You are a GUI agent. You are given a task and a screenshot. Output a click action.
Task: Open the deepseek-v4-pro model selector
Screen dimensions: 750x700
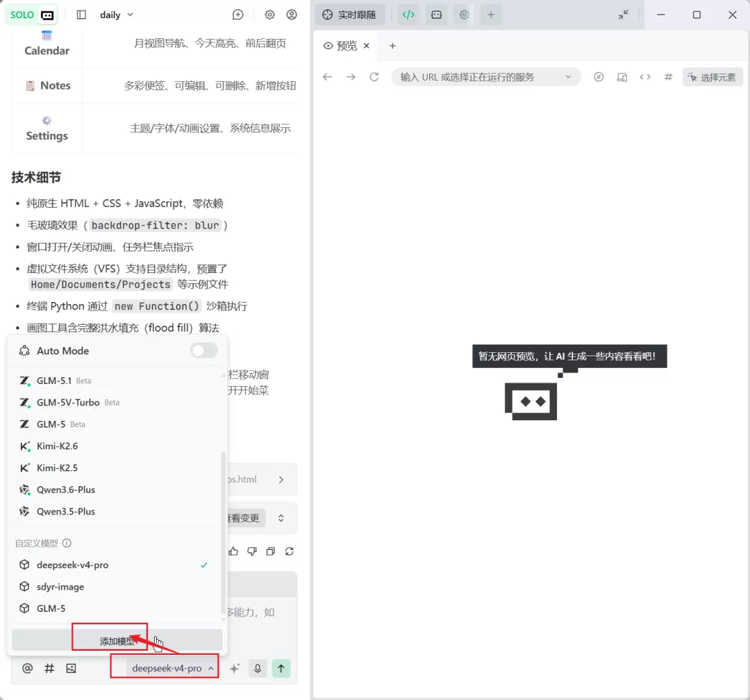coord(172,669)
